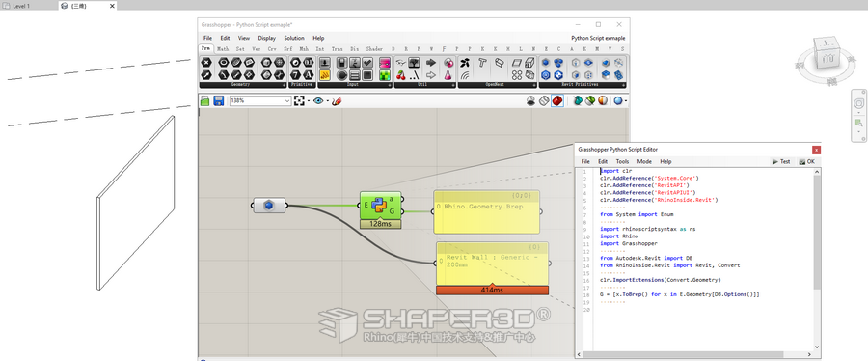Select the Revit element parameter node
The image size is (868, 361).
(x=269, y=205)
